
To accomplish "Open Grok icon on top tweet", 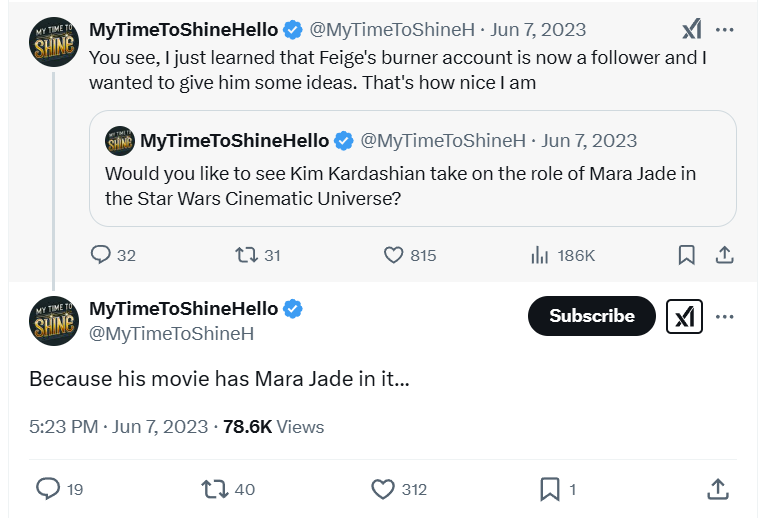I will 691,29.
